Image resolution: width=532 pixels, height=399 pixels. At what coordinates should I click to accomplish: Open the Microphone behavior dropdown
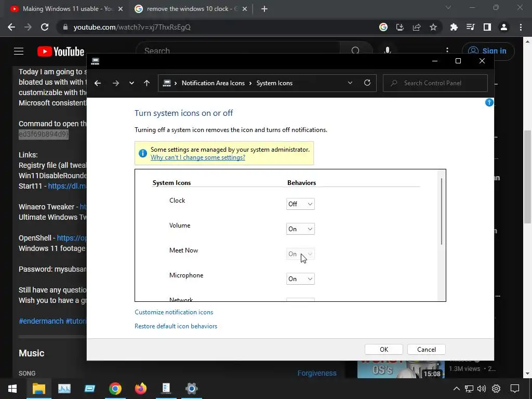click(300, 279)
